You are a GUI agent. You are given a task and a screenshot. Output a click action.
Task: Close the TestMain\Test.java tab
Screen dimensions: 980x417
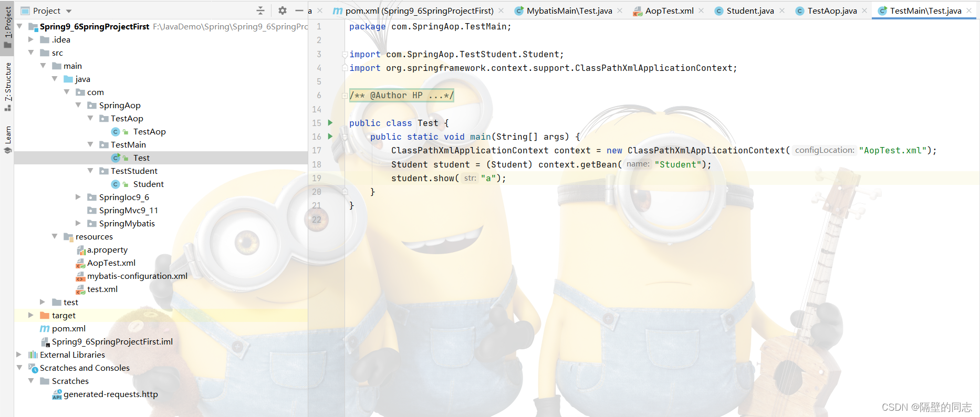[x=969, y=11]
